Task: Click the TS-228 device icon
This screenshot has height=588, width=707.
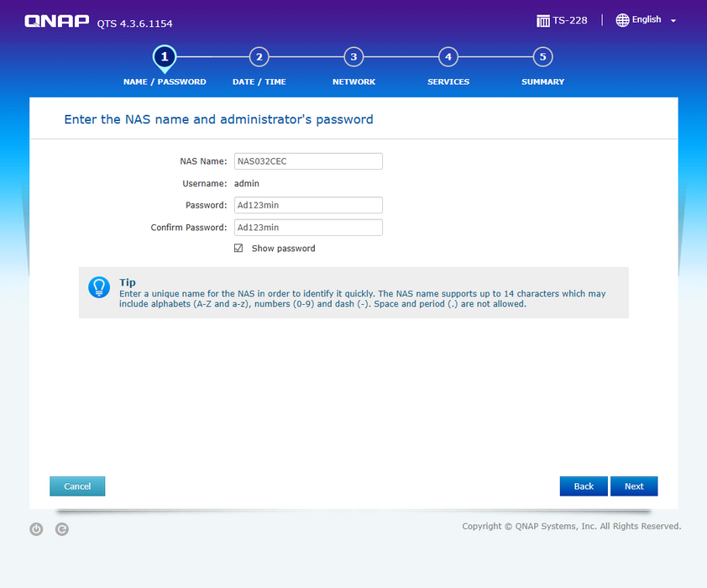Action: pyautogui.click(x=543, y=20)
